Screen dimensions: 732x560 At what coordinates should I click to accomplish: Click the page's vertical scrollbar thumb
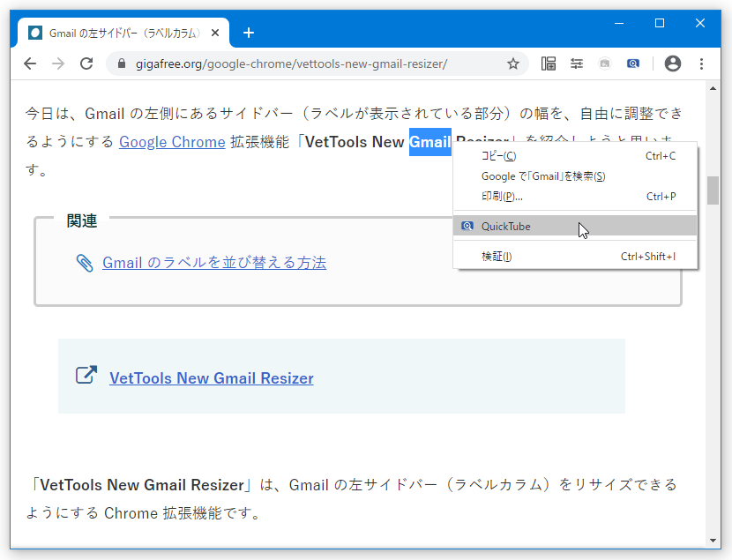tap(713, 190)
